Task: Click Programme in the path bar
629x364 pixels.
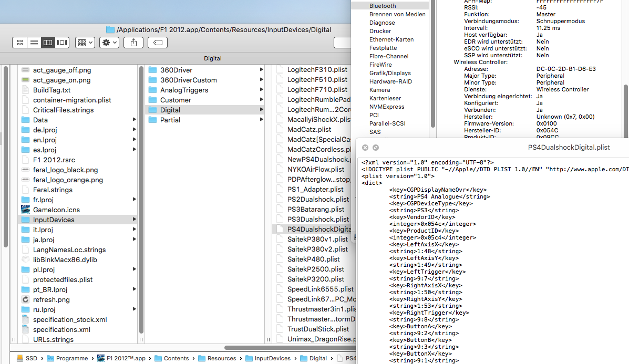Action: [67, 358]
